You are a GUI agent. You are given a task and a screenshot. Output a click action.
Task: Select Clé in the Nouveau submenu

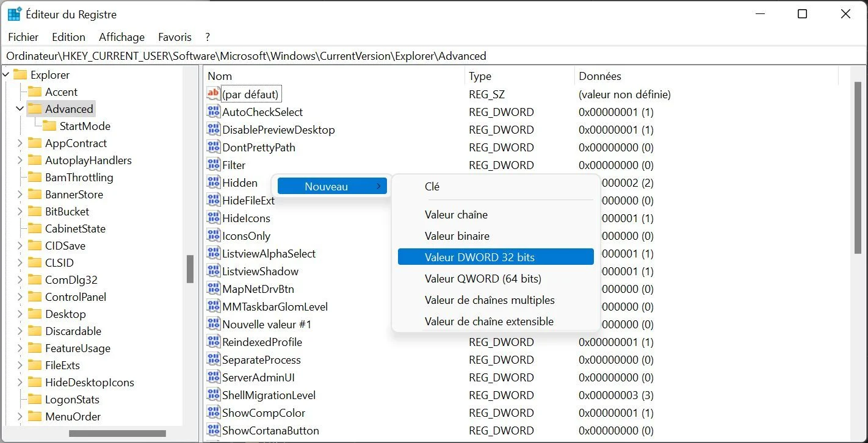[432, 187]
